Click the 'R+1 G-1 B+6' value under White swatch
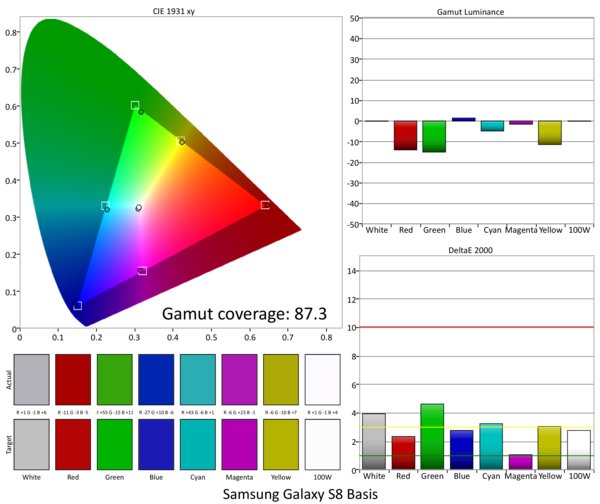This screenshot has width=600, height=504. coord(31,412)
